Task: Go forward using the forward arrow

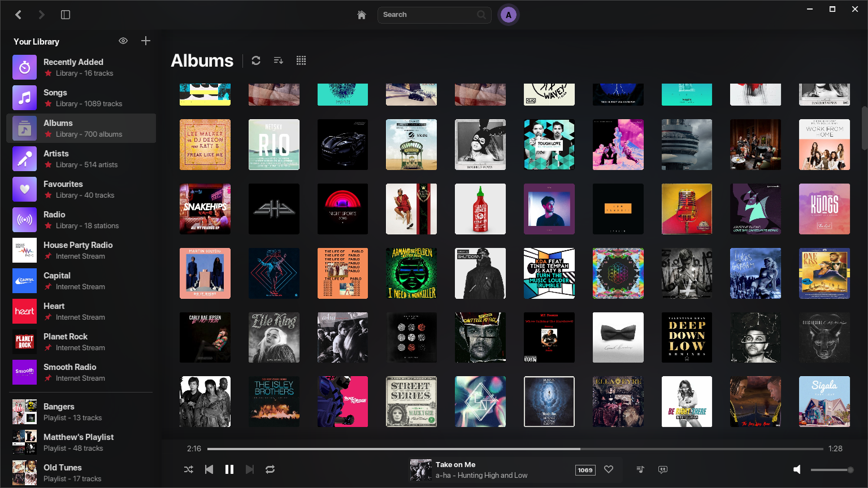Action: (x=41, y=15)
